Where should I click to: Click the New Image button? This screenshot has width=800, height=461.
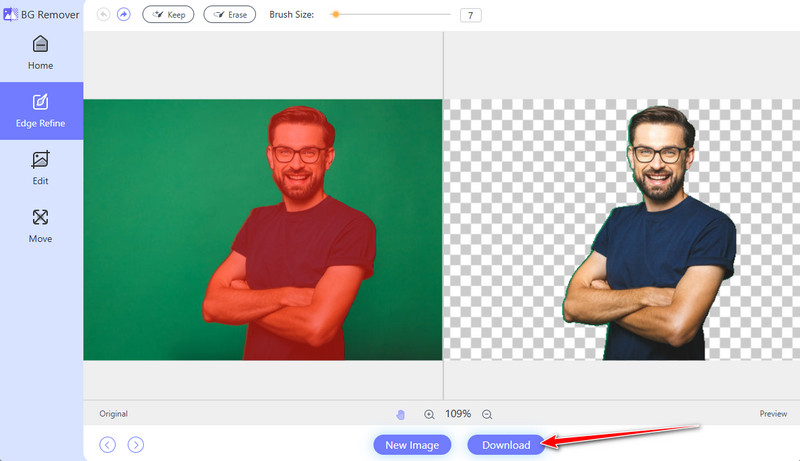[x=412, y=445]
